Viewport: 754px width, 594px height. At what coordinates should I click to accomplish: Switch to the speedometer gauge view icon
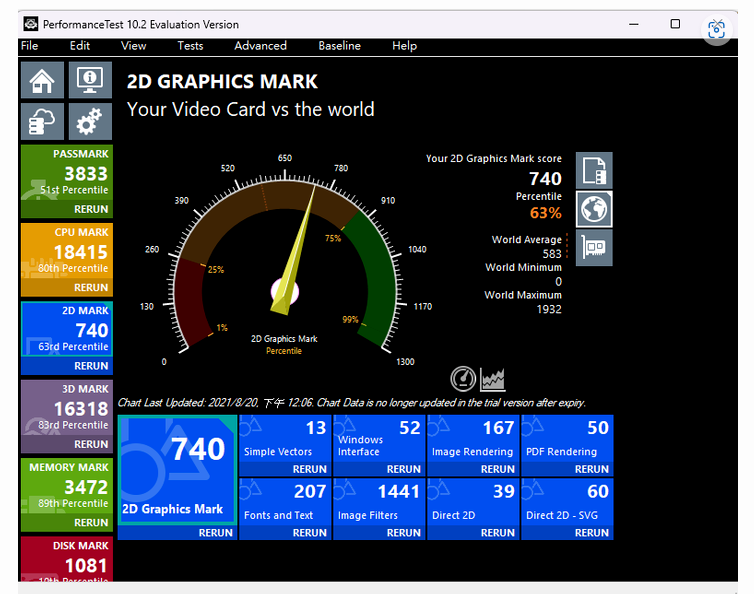(463, 379)
